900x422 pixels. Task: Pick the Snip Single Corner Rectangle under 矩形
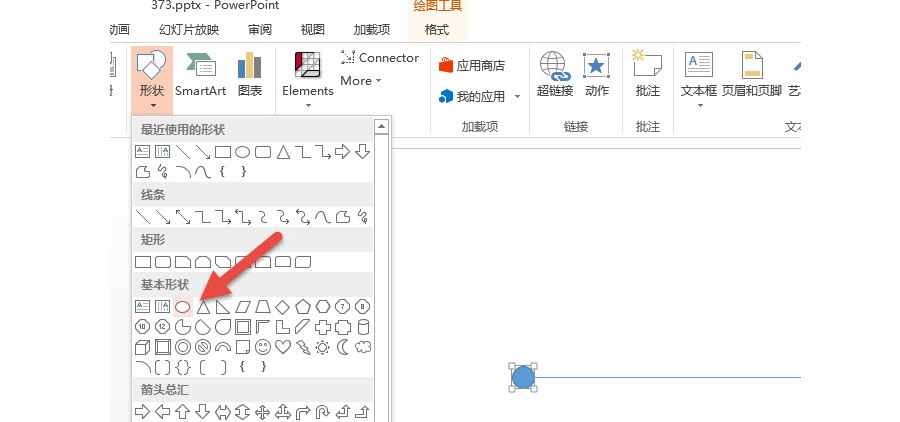[183, 262]
